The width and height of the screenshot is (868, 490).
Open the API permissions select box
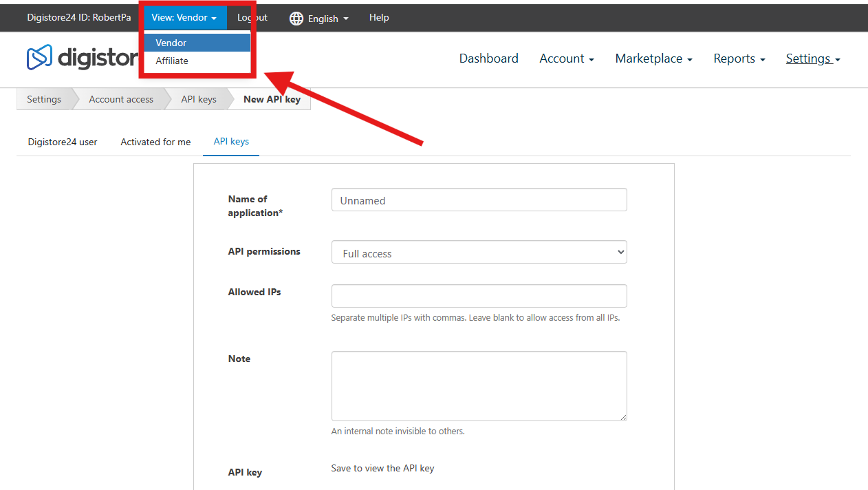point(479,252)
